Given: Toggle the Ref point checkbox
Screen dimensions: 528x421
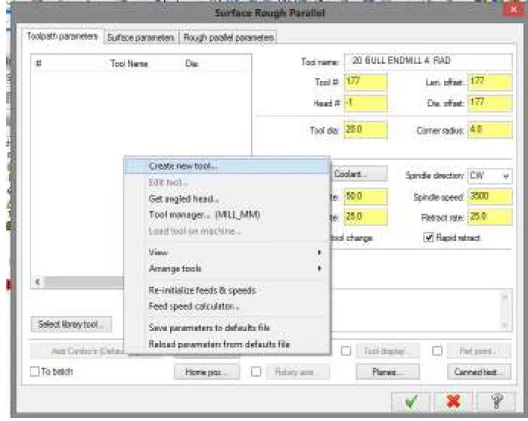Looking at the screenshot, I should tap(437, 351).
